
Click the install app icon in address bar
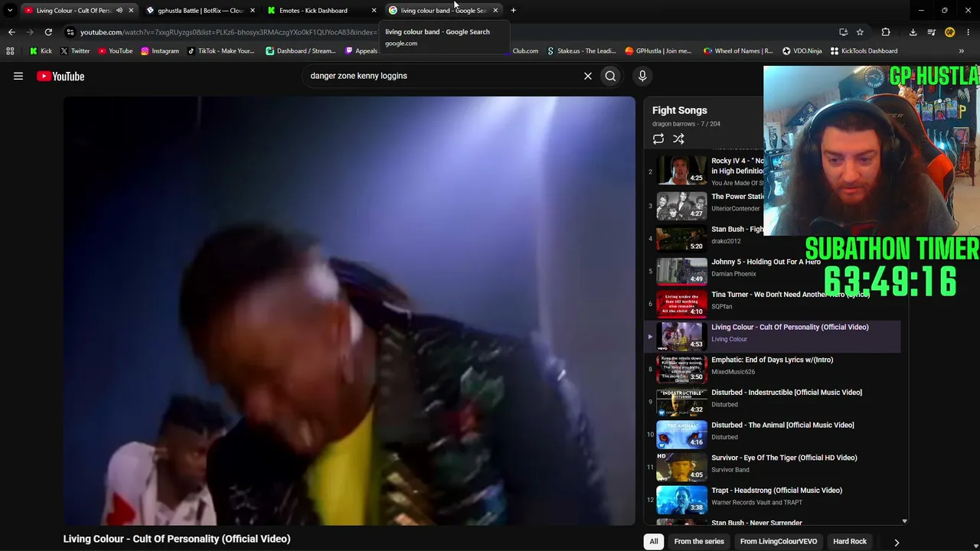[843, 32]
